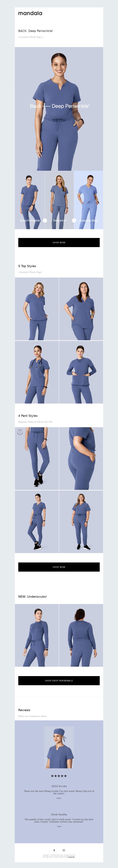Screen dimensions: 118x868
Task: Click circle arrow between Deep Periwinkle and Periwinkle
Action: [x=45, y=220]
